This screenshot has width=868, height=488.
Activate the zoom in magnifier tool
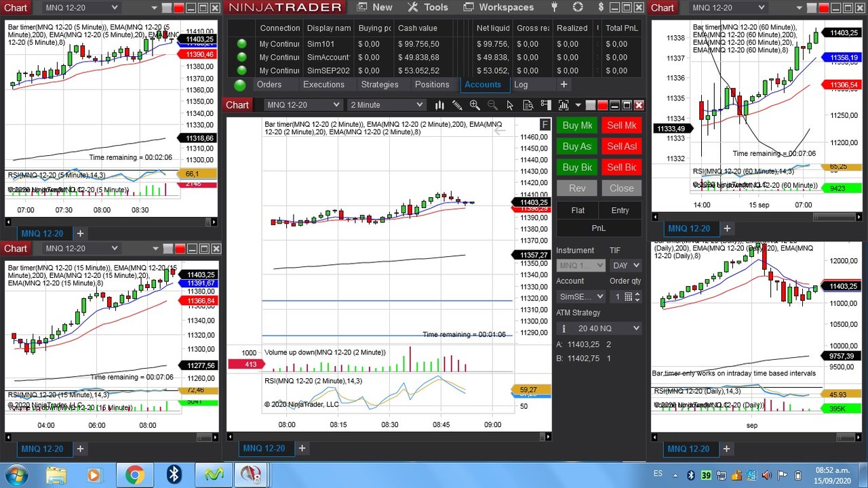tap(475, 105)
